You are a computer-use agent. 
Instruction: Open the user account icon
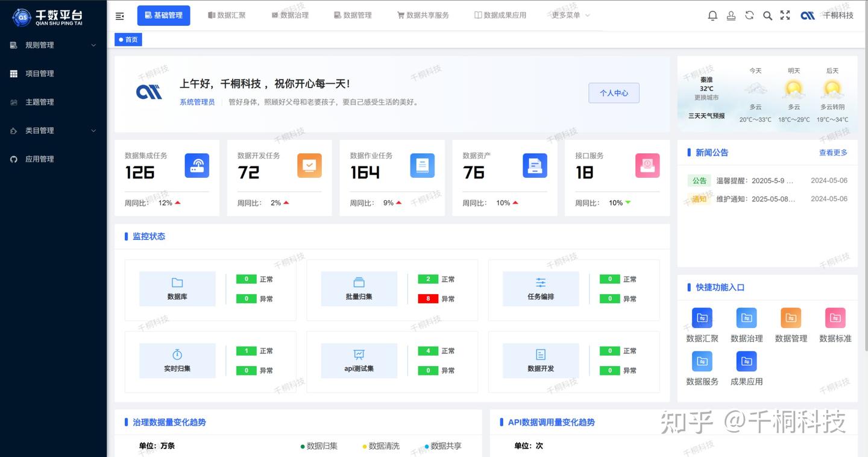[x=731, y=15]
